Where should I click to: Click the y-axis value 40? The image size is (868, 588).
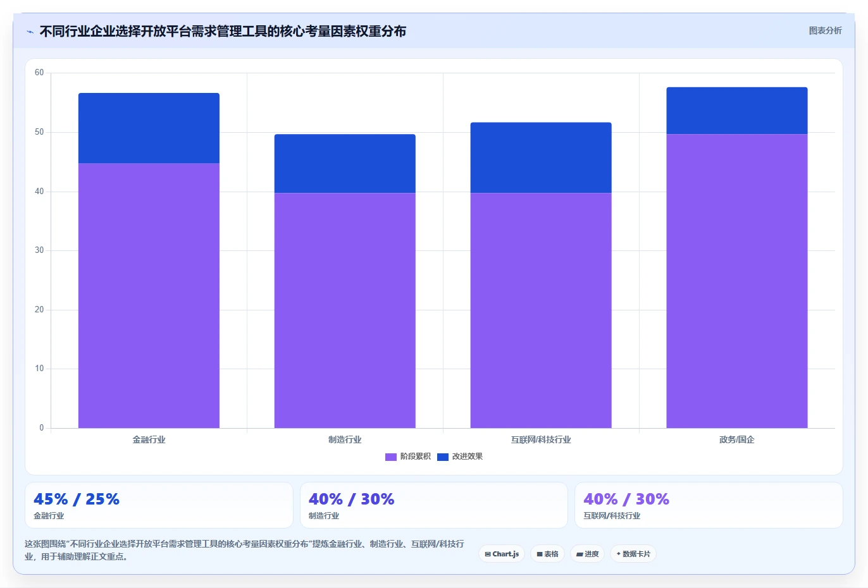tap(39, 192)
